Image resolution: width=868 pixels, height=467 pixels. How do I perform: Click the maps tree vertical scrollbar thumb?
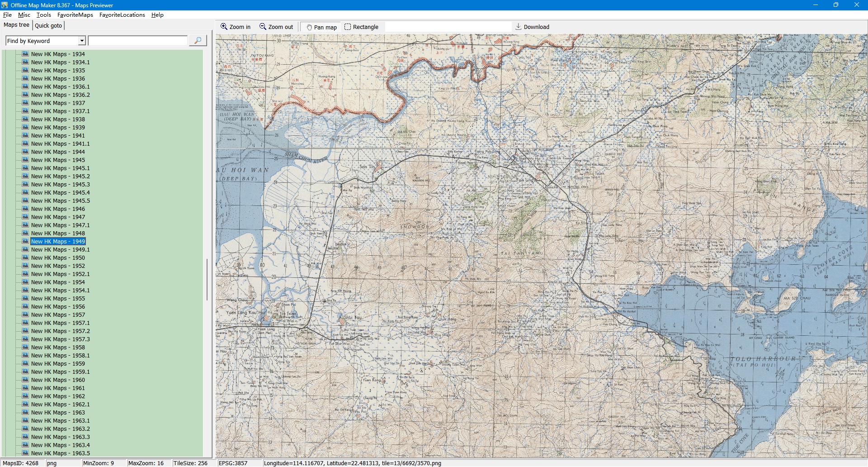click(x=207, y=279)
